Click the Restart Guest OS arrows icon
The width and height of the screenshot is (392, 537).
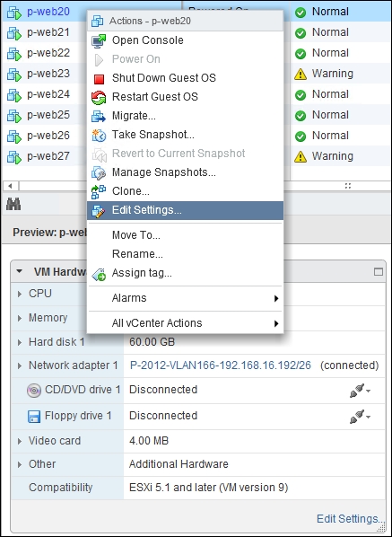coord(99,97)
